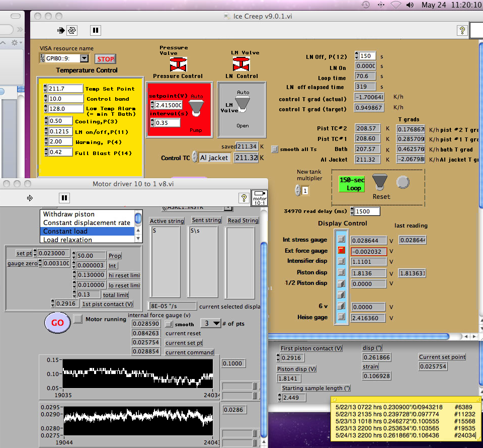Open the volume icon in the menu bar
483x448 pixels.
tap(410, 6)
